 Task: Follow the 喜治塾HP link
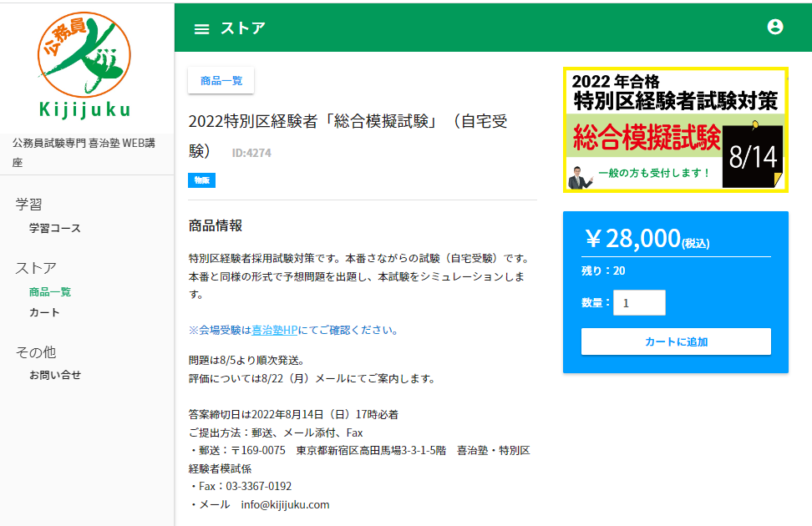pos(275,330)
